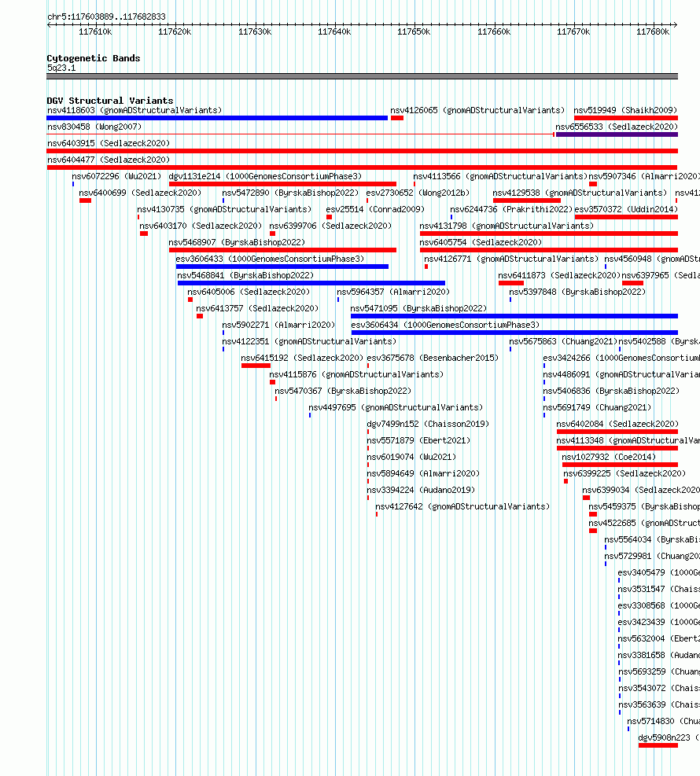
Task: Open the nsv830458 (Wong2007) entry
Action: (94, 127)
